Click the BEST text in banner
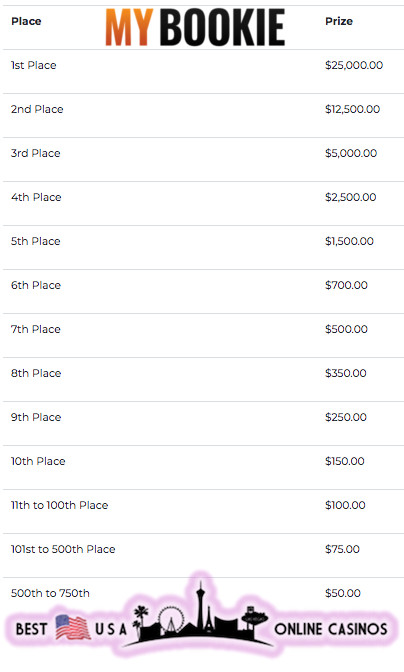The width and height of the screenshot is (404, 672). point(31,629)
